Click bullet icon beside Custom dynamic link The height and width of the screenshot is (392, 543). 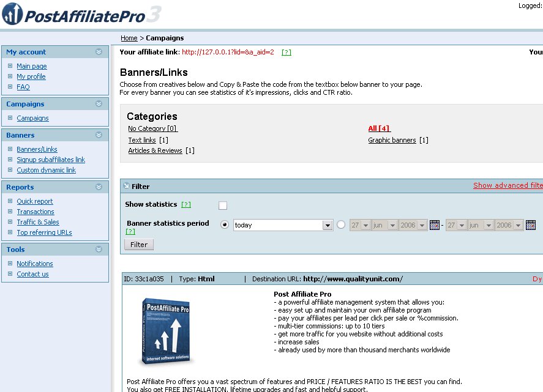click(10, 169)
